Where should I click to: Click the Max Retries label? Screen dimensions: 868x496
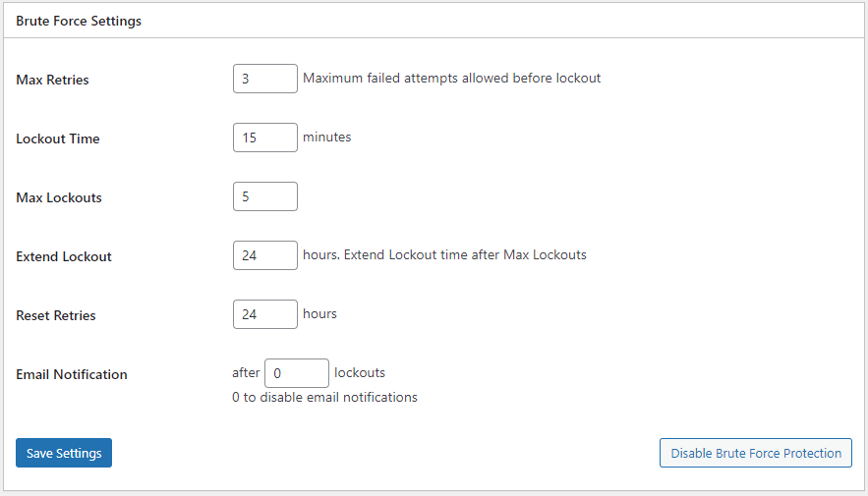tap(52, 80)
